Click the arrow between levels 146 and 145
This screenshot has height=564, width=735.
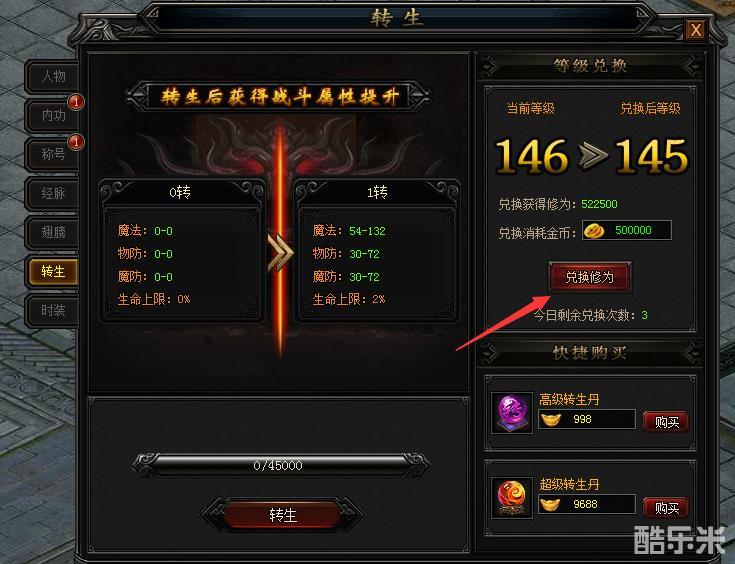pos(592,156)
